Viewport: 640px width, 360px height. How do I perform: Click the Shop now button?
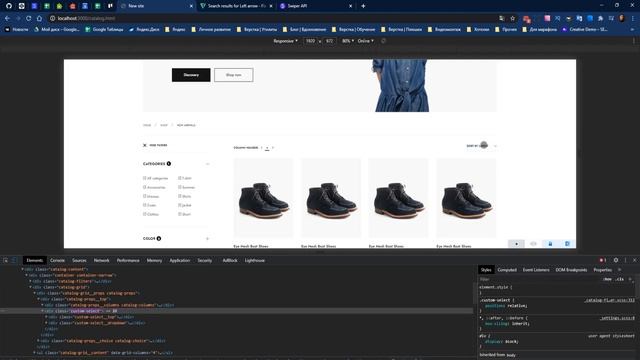233,75
